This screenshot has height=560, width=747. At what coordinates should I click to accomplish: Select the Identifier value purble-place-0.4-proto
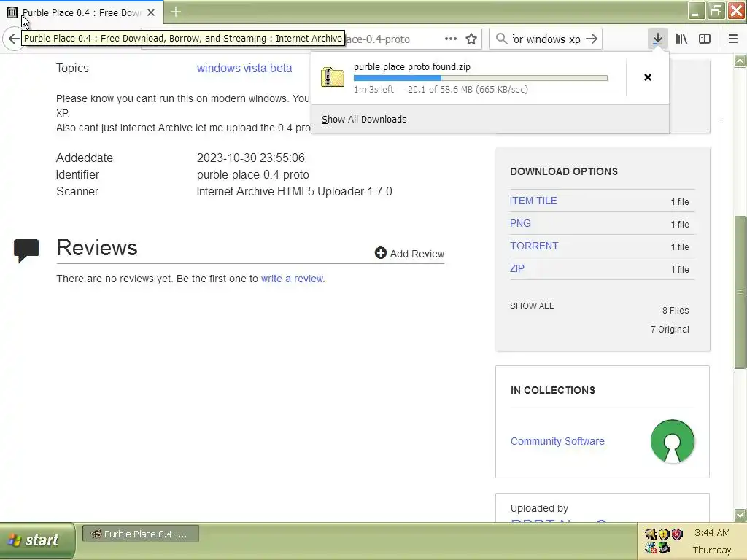(253, 175)
